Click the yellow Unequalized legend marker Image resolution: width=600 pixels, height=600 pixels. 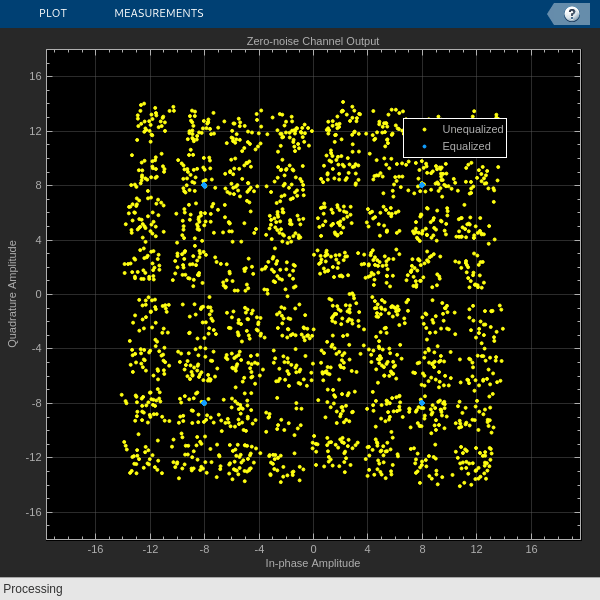[x=424, y=130]
